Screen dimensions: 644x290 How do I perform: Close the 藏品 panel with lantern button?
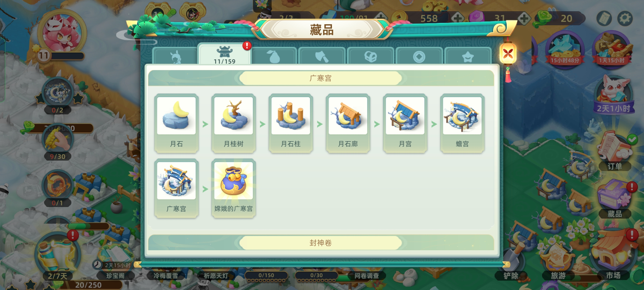click(508, 54)
